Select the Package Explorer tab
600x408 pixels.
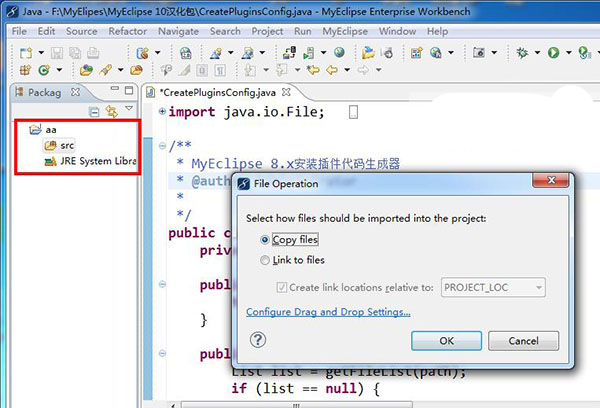pyautogui.click(x=44, y=93)
